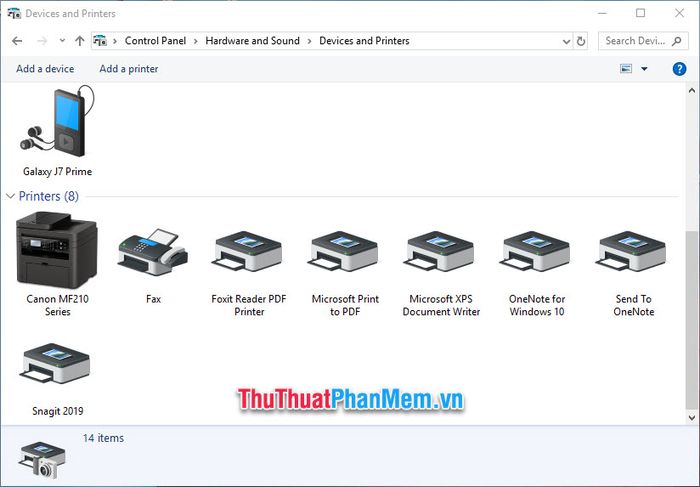Viewport: 700px width, 487px height.
Task: Click the Forward navigation arrow
Action: [42, 41]
